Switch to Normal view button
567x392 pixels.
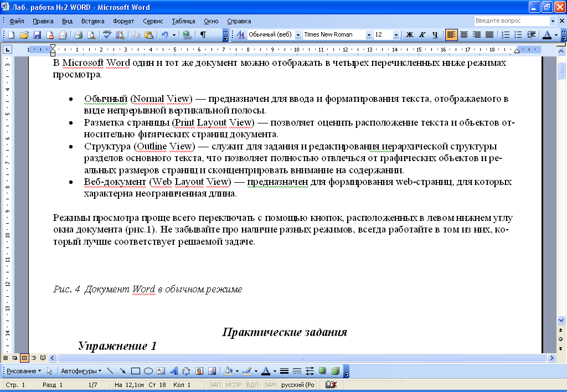click(x=6, y=358)
